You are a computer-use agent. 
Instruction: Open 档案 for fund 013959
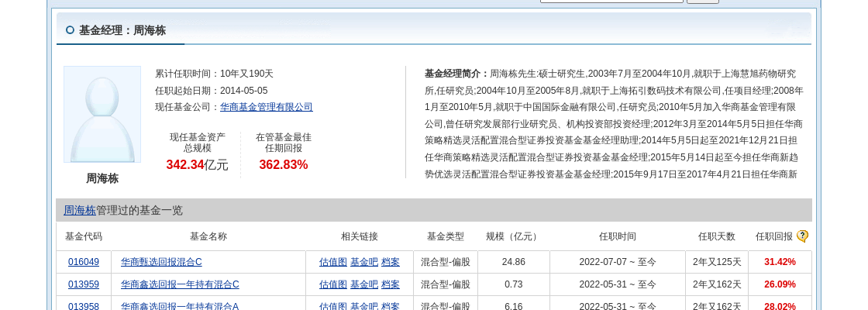(x=391, y=284)
